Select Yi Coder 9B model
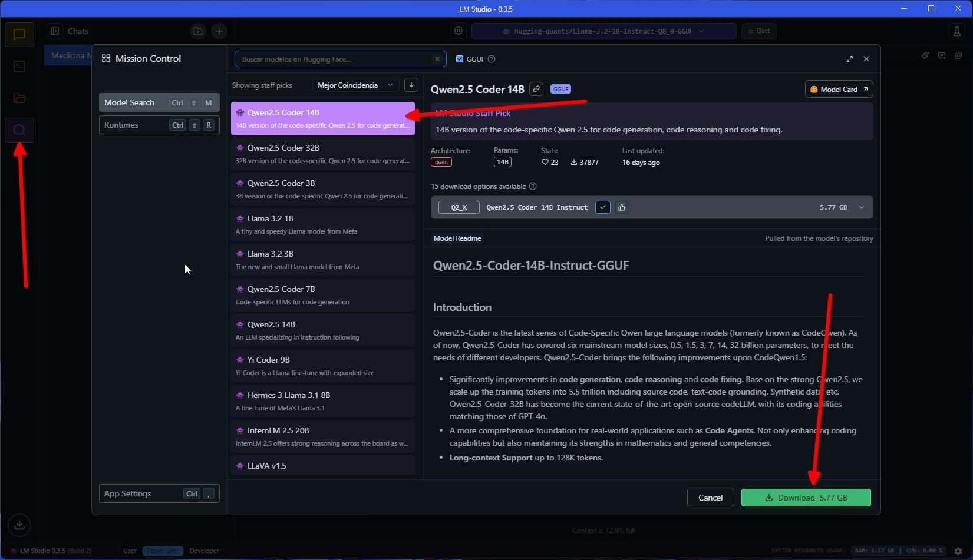The image size is (973, 560). point(323,366)
